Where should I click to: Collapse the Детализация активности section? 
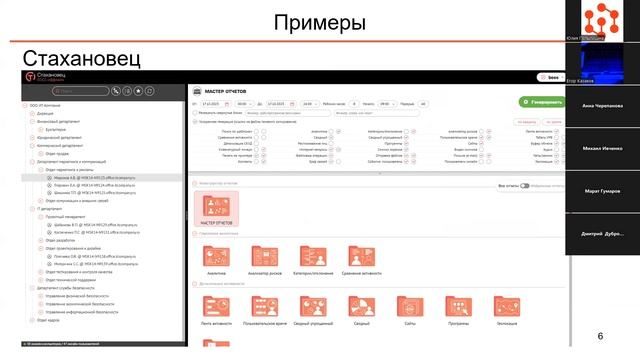195,284
